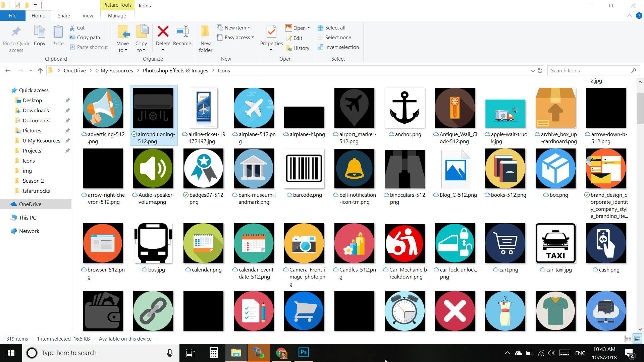The image size is (644, 362).
Task: Open the badges07-512 icon
Action: [x=204, y=168]
